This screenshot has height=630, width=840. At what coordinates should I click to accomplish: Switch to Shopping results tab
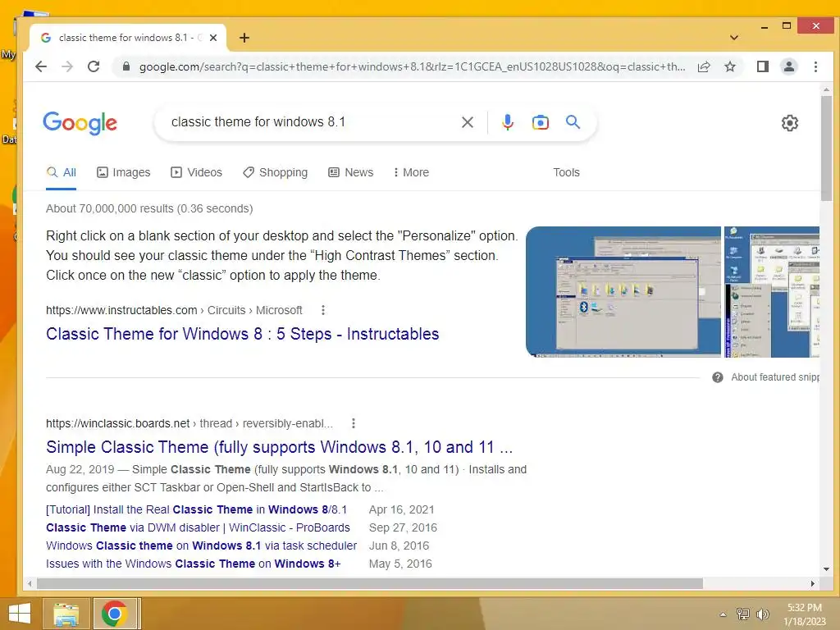(x=276, y=172)
